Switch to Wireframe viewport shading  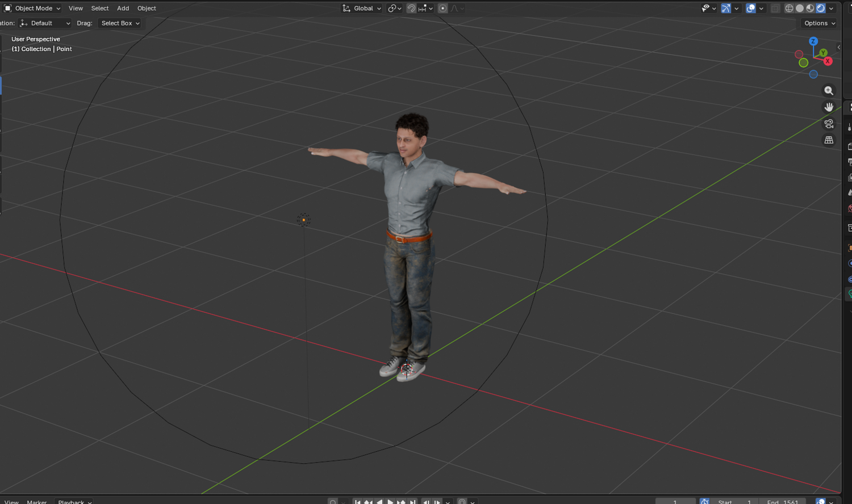click(789, 9)
